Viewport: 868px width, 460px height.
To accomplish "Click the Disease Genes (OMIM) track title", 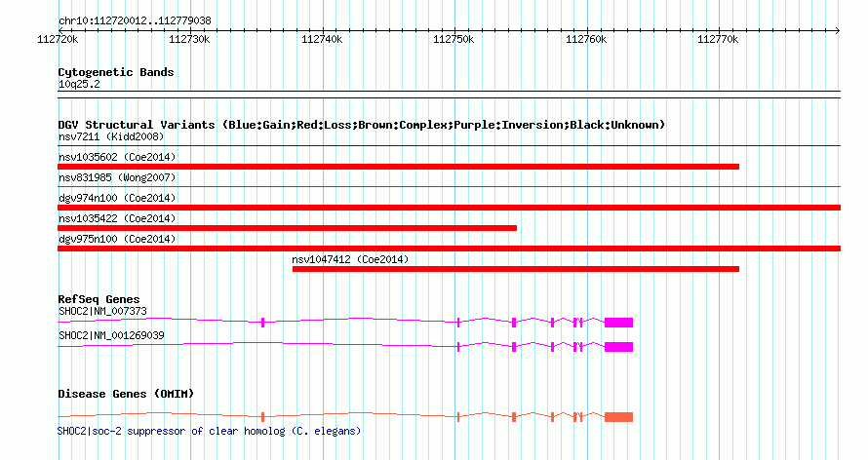I will [x=126, y=394].
